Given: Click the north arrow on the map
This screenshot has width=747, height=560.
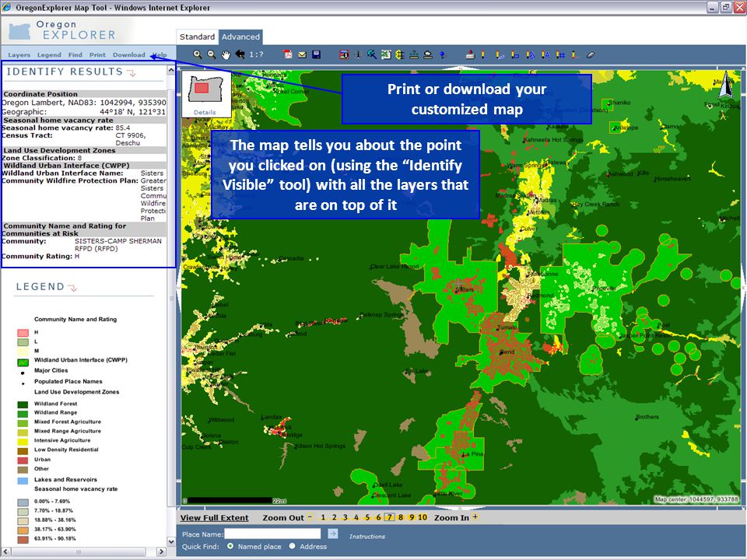Looking at the screenshot, I should point(726,86).
